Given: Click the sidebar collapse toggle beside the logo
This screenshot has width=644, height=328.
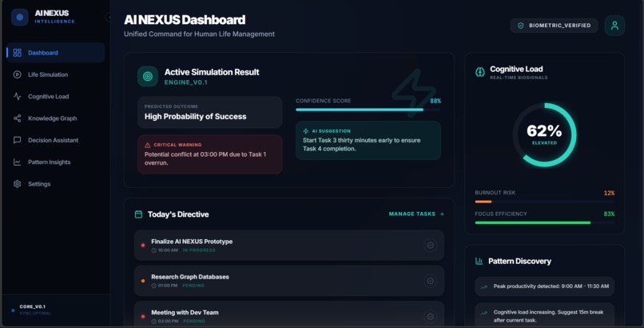Looking at the screenshot, I should coord(108,18).
